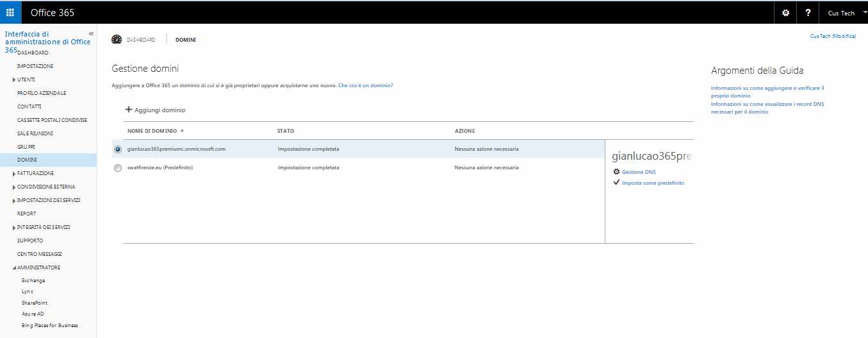Image resolution: width=868 pixels, height=338 pixels.
Task: Expand IMPOSTAZIONI DEI SERVIZI arrow
Action: pos(14,200)
